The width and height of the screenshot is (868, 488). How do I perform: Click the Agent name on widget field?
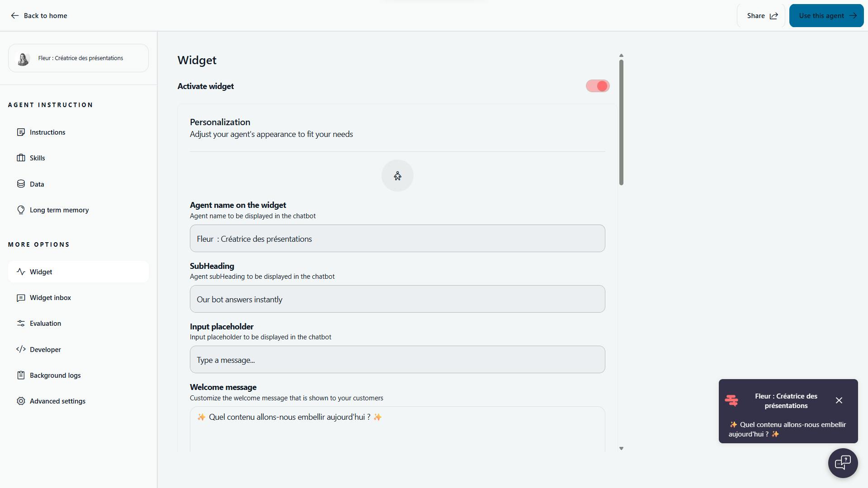coord(397,239)
